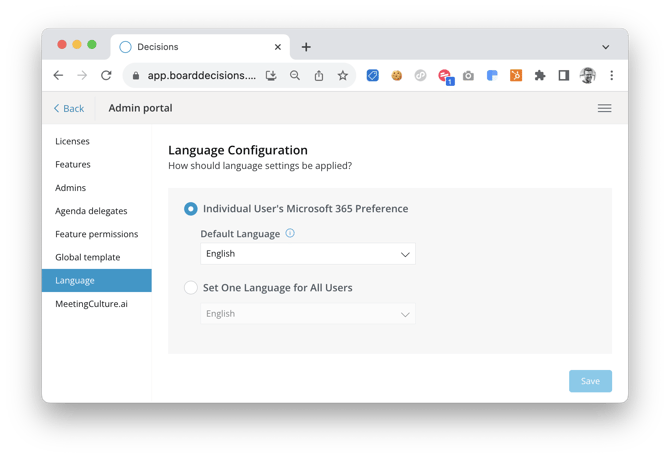Viewport: 670px width, 458px height.
Task: Go to Feature permissions in sidebar
Action: coord(96,234)
